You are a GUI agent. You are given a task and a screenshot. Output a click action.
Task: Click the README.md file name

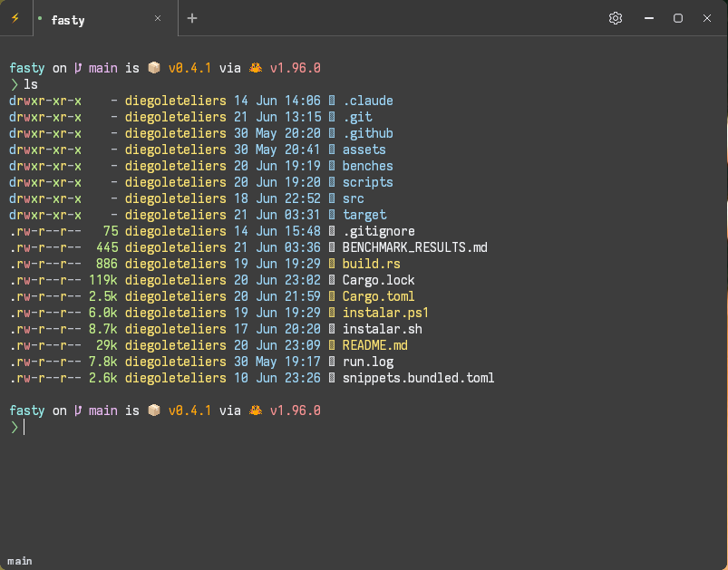[x=375, y=345]
